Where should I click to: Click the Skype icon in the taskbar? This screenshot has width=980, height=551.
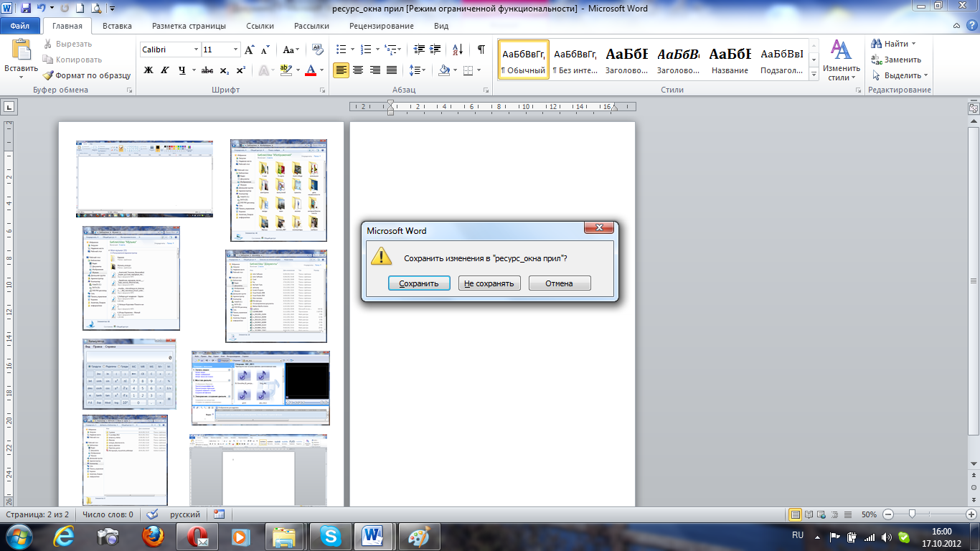[x=331, y=536]
